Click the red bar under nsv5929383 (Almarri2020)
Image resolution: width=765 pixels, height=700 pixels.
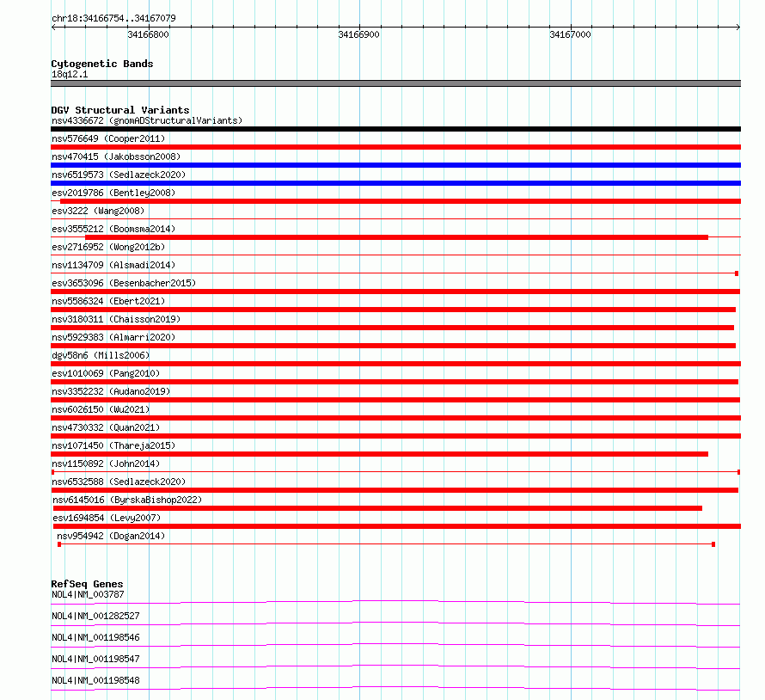(x=393, y=346)
